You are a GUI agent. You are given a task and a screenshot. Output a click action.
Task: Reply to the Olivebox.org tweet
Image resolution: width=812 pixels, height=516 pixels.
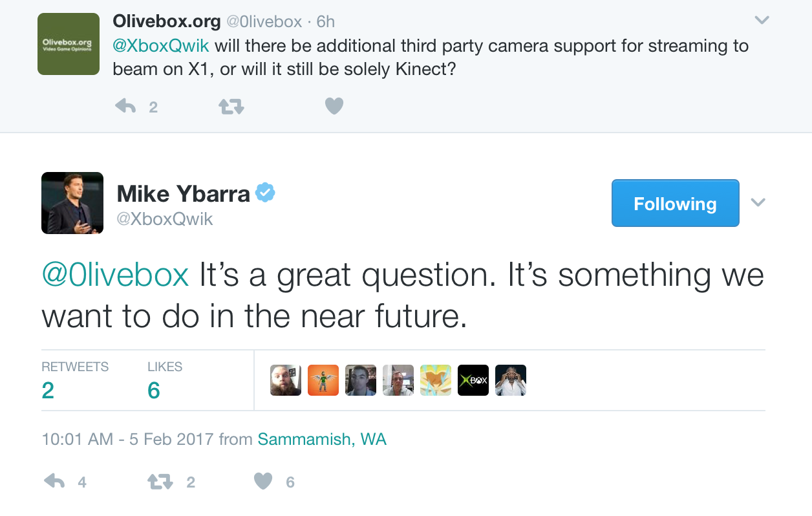click(x=125, y=106)
